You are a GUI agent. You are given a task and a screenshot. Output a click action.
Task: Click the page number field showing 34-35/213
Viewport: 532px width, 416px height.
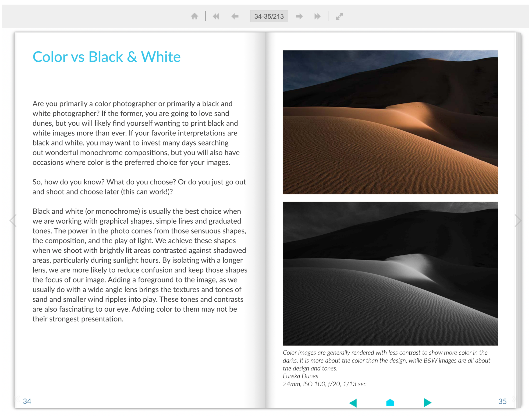[269, 16]
